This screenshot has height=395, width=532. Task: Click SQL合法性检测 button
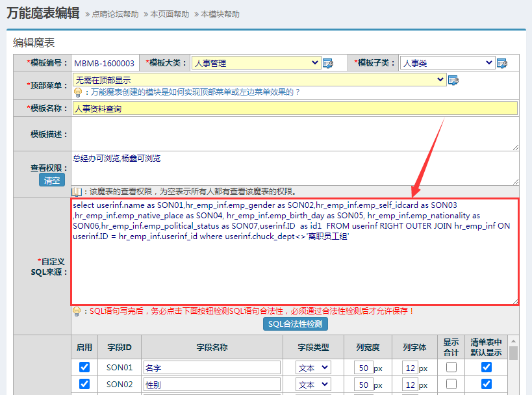(295, 324)
